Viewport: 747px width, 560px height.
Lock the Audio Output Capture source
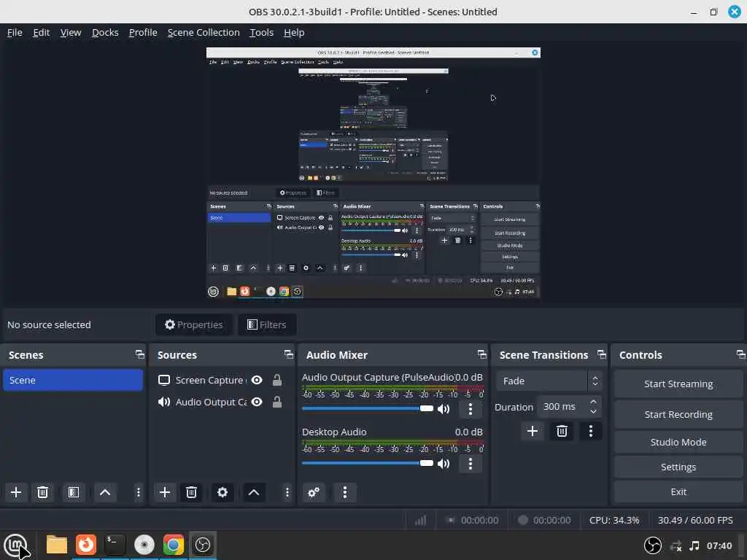[x=276, y=402]
